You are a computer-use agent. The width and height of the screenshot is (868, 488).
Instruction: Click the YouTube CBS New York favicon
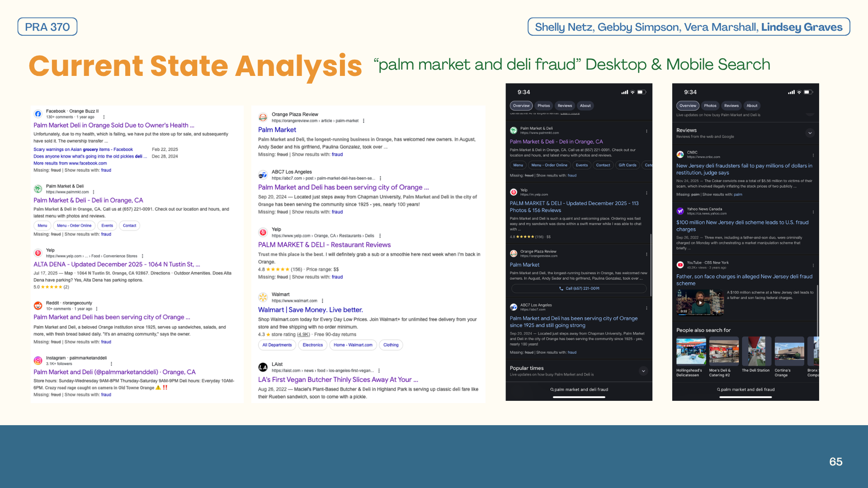(x=680, y=265)
